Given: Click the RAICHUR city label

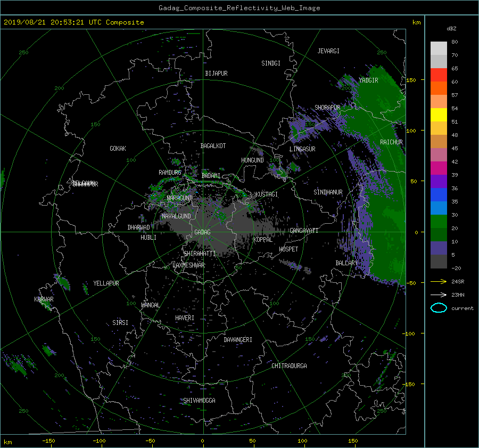Looking at the screenshot, I should coord(391,142).
